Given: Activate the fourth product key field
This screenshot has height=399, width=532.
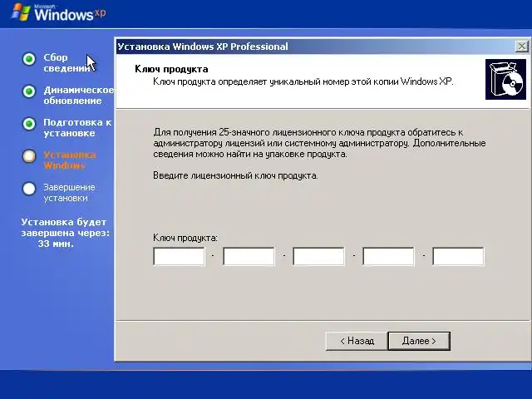Looking at the screenshot, I should pos(388,256).
